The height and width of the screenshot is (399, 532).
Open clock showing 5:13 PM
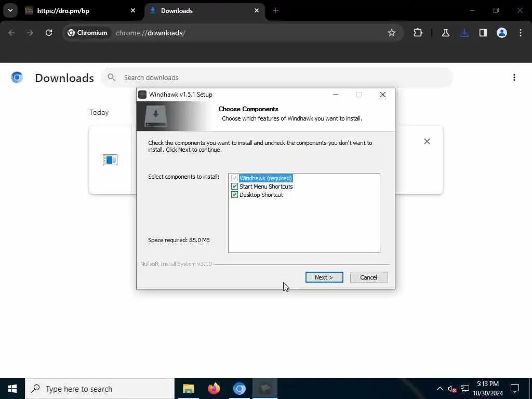[x=488, y=389]
